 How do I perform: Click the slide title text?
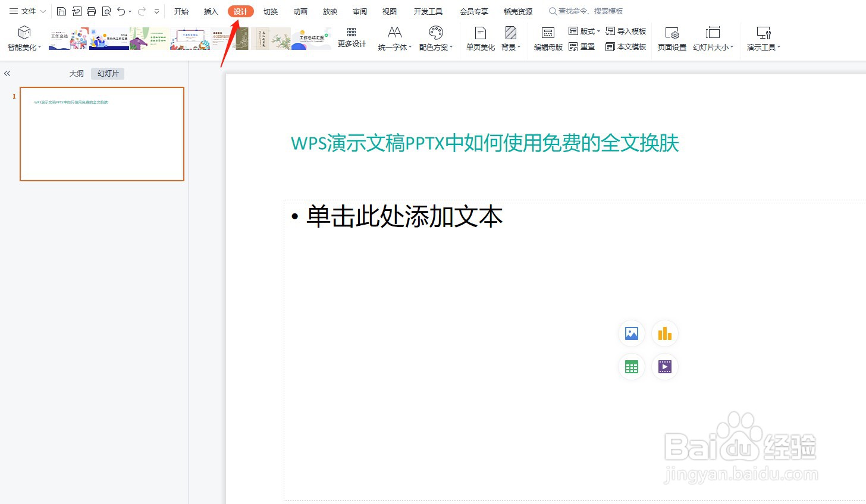[x=485, y=143]
